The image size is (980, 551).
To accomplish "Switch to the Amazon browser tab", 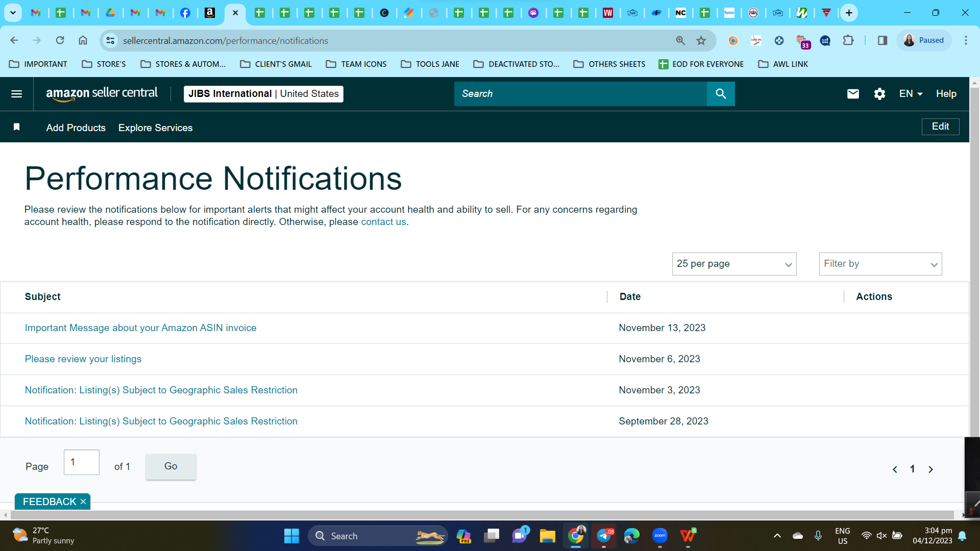I will [210, 13].
